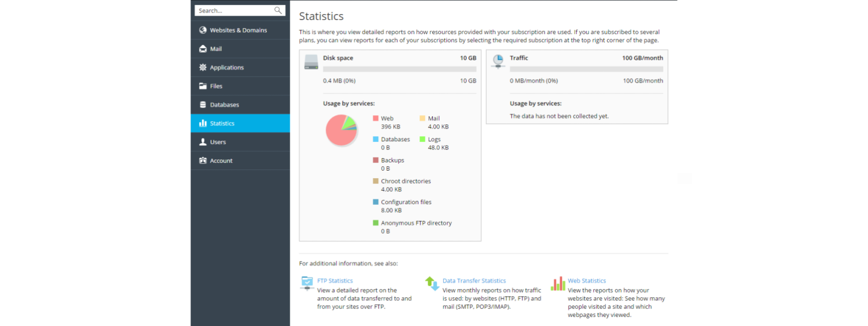The width and height of the screenshot is (868, 326).
Task: Follow the Data Transfer Statistics link
Action: pos(474,281)
